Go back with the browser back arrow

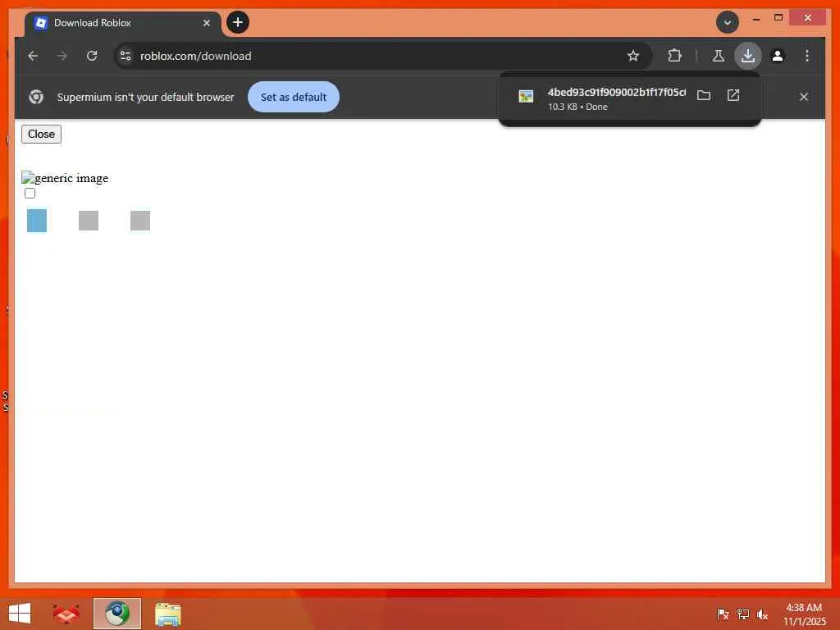point(33,56)
